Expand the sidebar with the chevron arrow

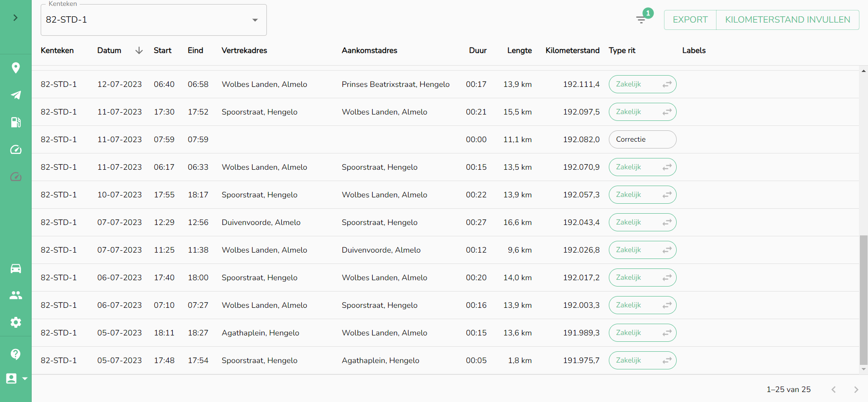click(x=15, y=18)
